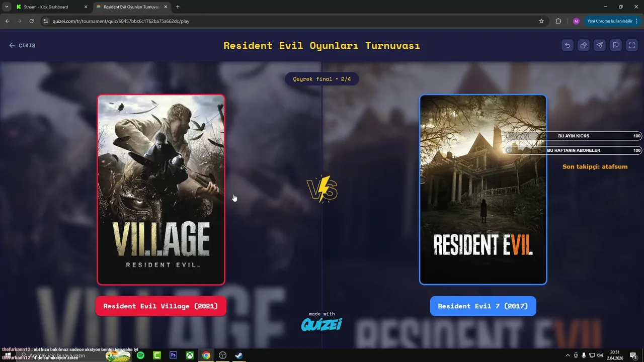This screenshot has width=644, height=362.
Task: Click the paper plane share icon
Action: click(600, 45)
